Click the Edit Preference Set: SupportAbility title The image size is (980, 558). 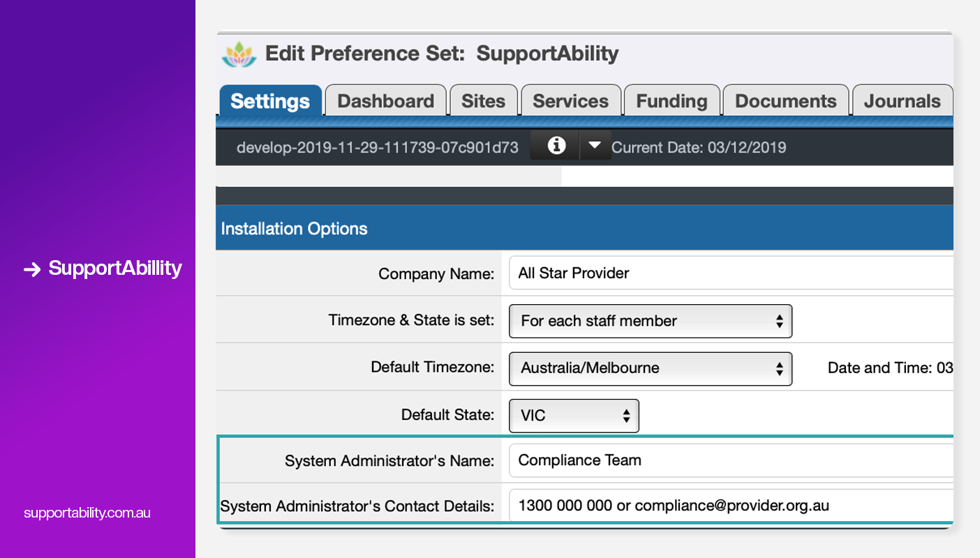click(x=442, y=54)
